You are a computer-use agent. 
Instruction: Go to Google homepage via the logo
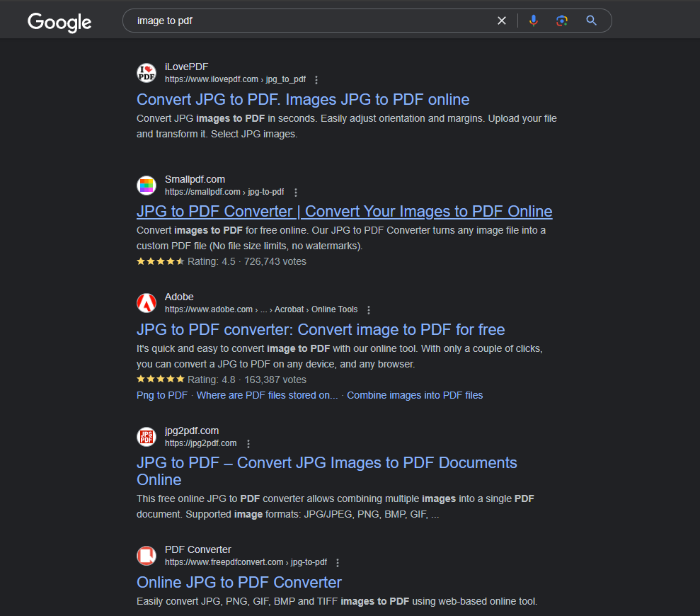point(59,23)
